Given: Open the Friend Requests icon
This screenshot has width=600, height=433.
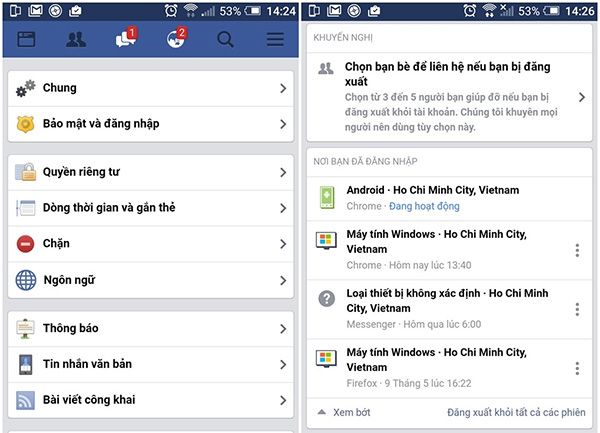Looking at the screenshot, I should coord(76,39).
